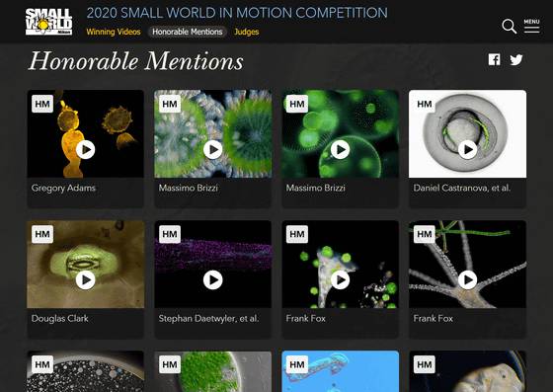Open the blue background thumbnail in bottom row
Image resolution: width=553 pixels, height=392 pixels.
coord(341,371)
